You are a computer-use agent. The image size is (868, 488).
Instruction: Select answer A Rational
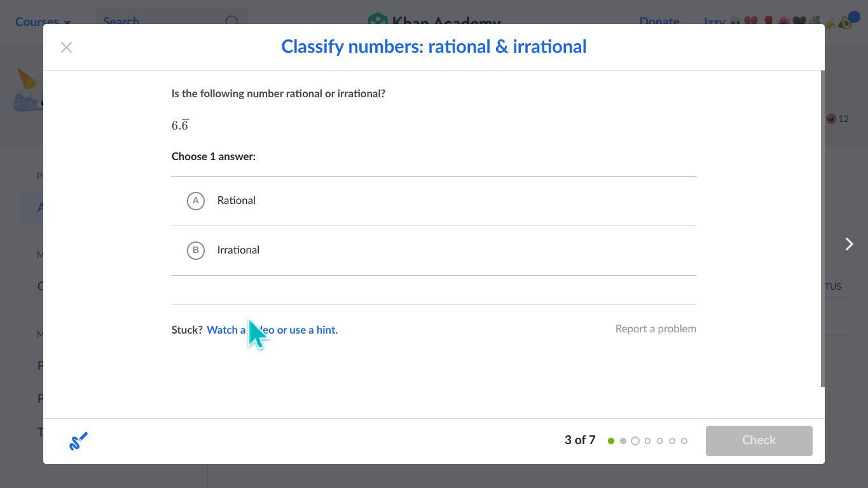point(196,201)
